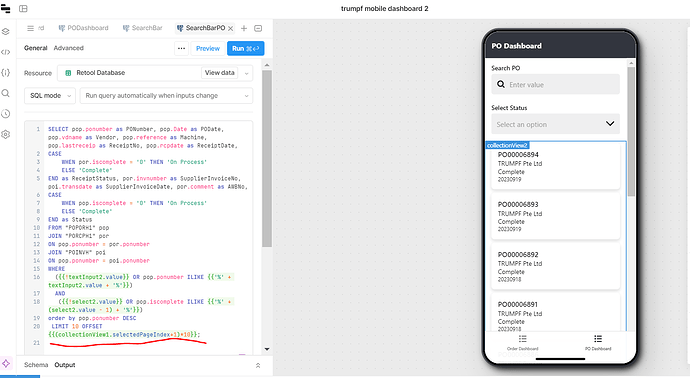Viewport: 690px width, 378px height.
Task: Open the component tree layers icon
Action: (x=6, y=31)
